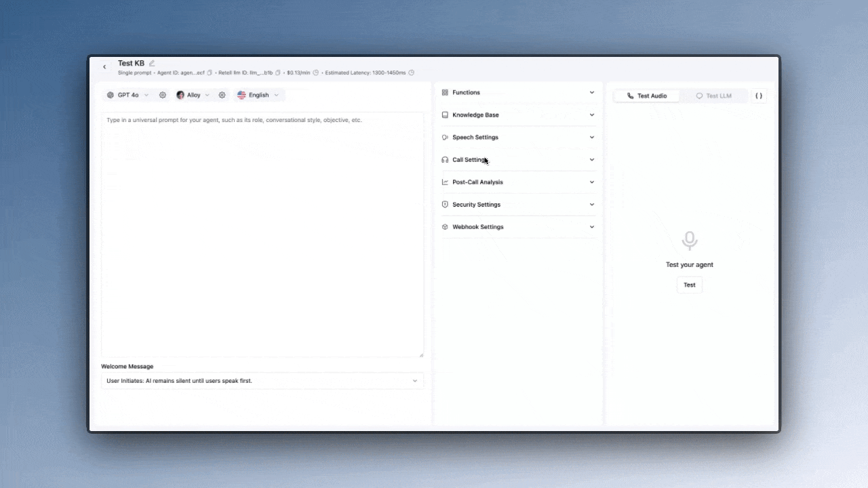Viewport: 868px width, 488px height.
Task: Copy the Retell llm ID
Action: [278, 73]
